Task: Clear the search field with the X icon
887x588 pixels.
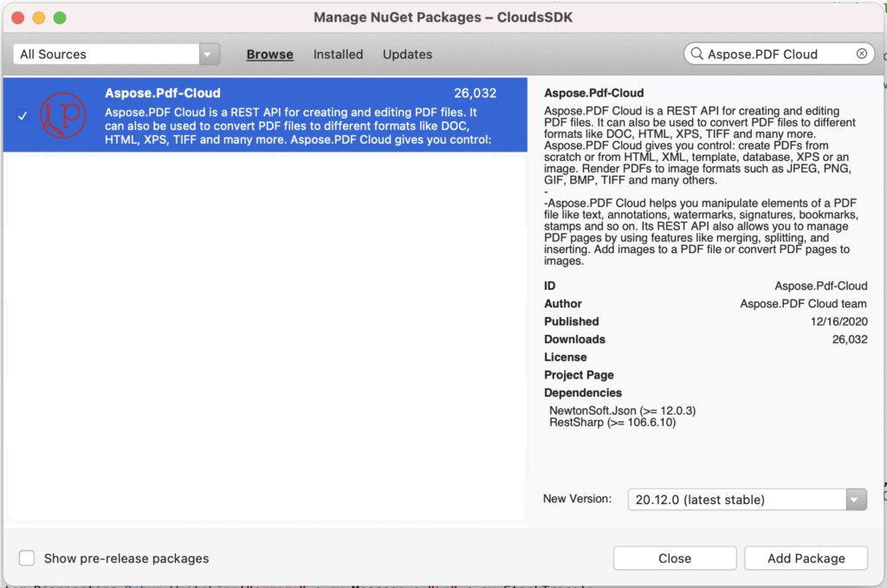Action: click(861, 54)
